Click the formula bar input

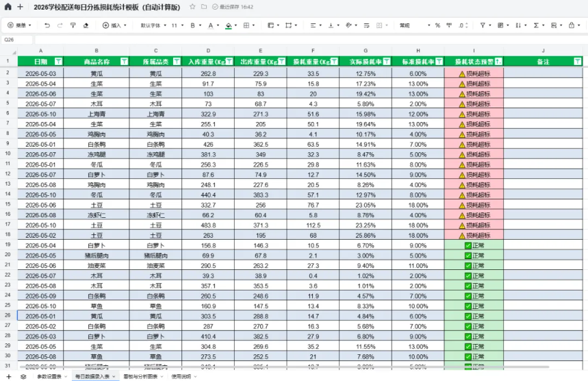coord(311,40)
